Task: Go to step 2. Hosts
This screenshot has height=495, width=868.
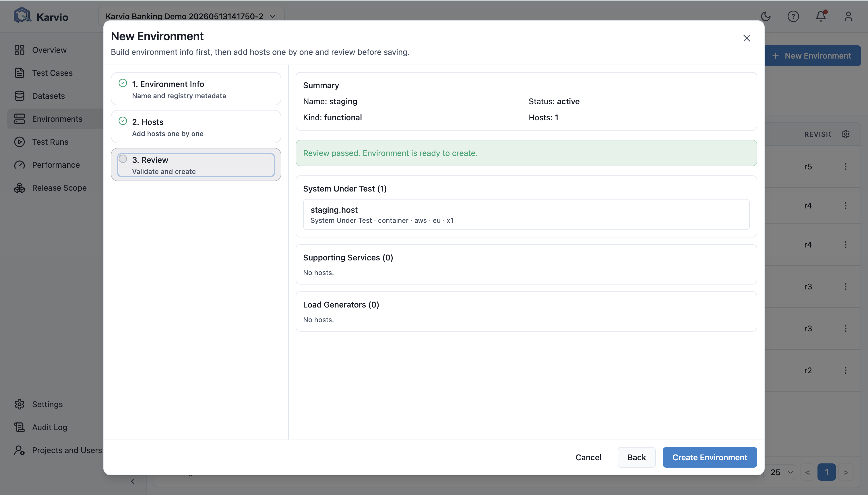Action: [x=196, y=127]
